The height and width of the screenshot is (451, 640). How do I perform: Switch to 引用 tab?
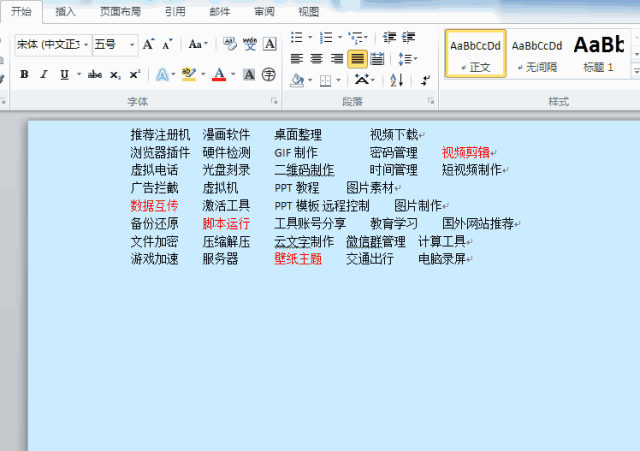(175, 12)
